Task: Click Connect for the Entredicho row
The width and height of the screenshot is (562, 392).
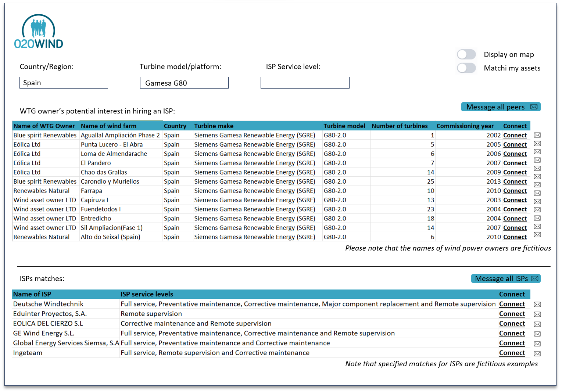Action: [x=515, y=218]
